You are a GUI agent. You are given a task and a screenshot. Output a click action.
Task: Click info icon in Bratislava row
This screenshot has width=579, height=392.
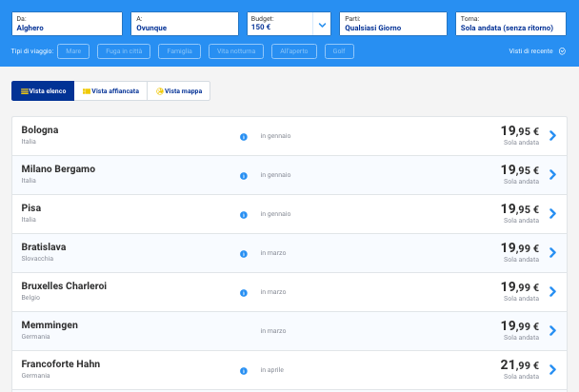coord(244,253)
